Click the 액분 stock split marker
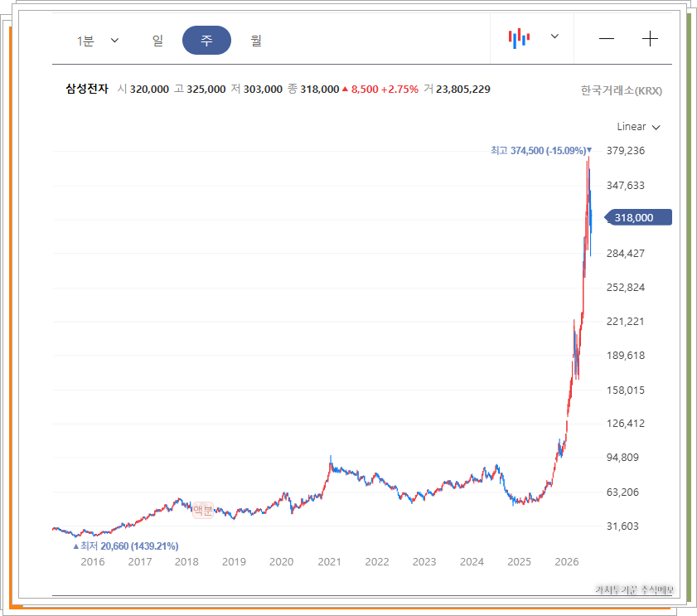Screen dimensions: 697x616 (x=203, y=510)
